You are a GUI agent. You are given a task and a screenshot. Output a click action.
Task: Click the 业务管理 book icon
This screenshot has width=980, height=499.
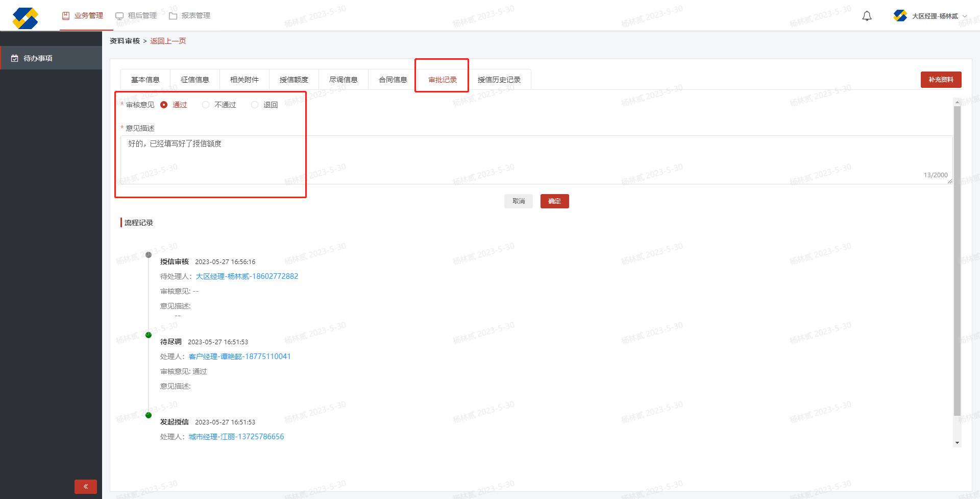pos(66,16)
